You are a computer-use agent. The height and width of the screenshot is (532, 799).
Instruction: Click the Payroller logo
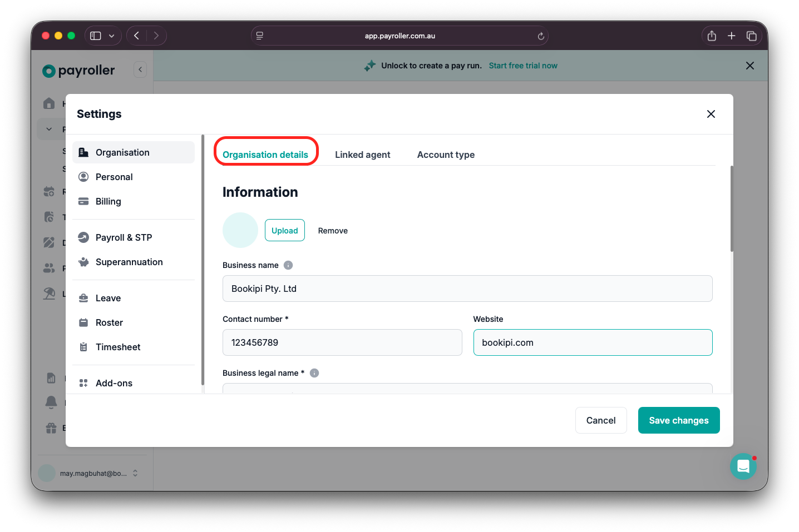click(x=79, y=71)
